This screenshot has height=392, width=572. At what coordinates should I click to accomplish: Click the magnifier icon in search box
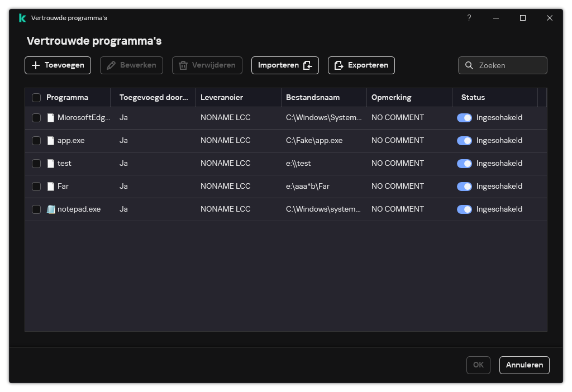point(469,65)
